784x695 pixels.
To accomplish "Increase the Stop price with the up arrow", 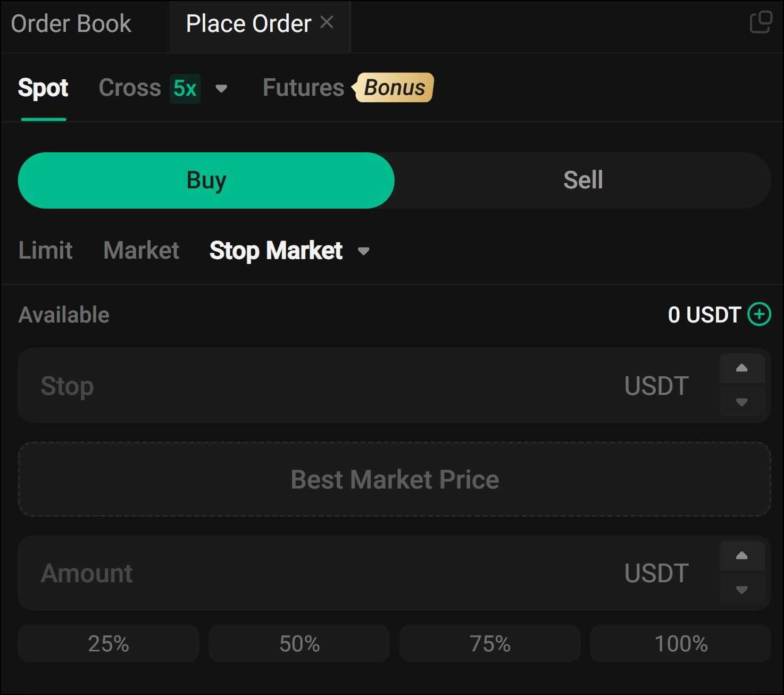I will [x=743, y=368].
